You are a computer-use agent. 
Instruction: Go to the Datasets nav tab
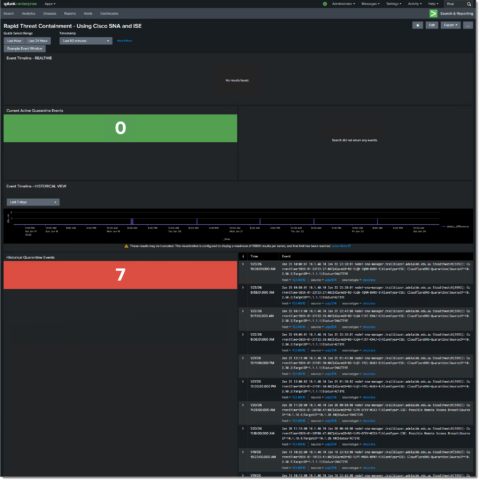coord(50,14)
